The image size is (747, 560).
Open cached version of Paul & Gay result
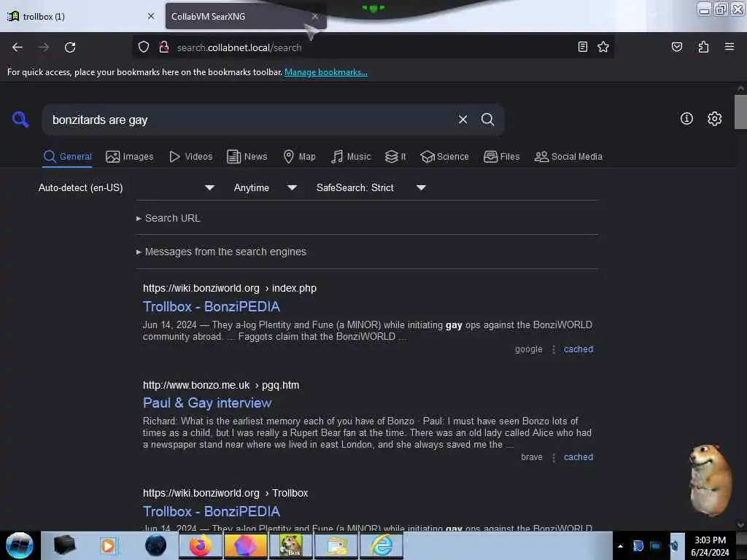point(578,457)
